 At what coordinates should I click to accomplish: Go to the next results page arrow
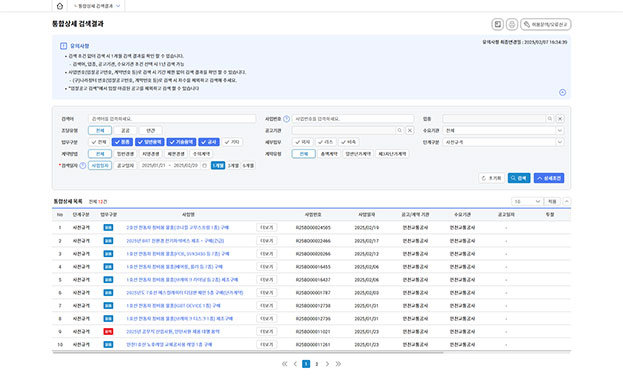pyautogui.click(x=327, y=364)
